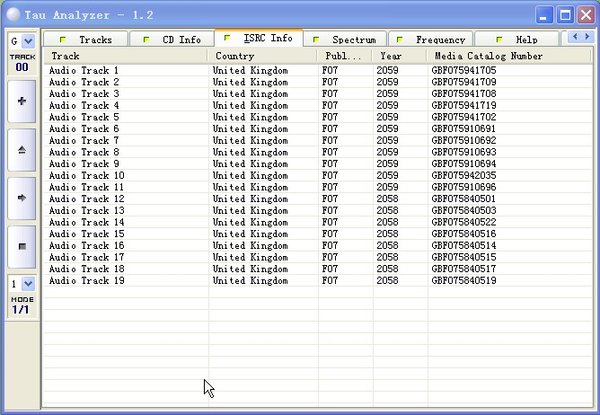
Task: Click the right-arrow play button
Action: [22, 198]
